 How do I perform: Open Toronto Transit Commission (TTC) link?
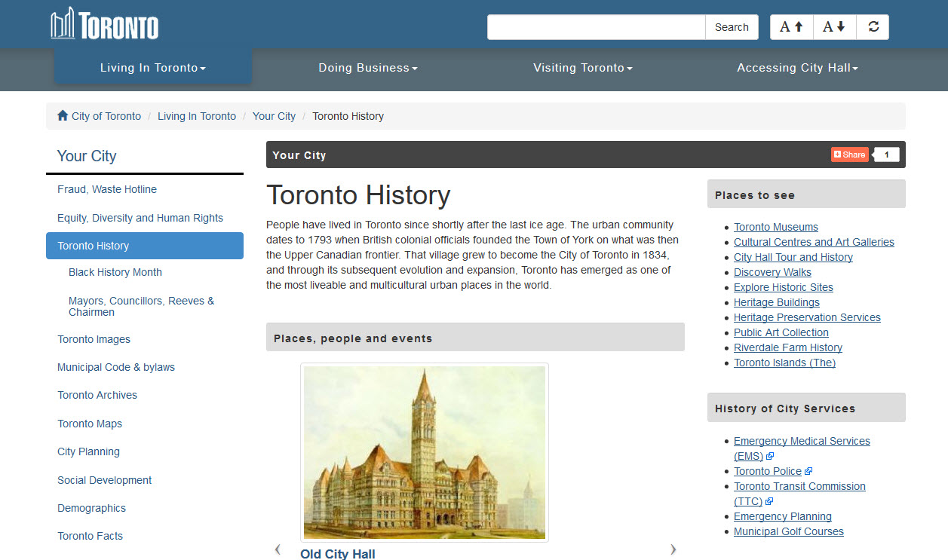[799, 494]
